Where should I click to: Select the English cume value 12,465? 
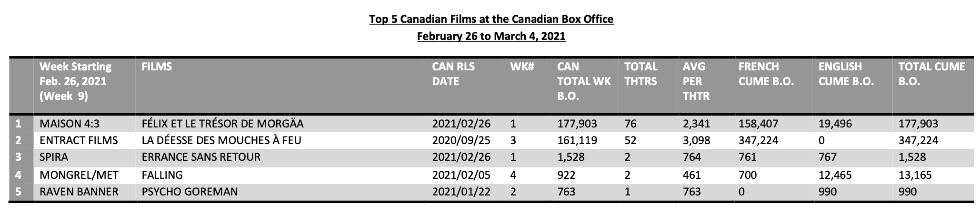(x=834, y=175)
